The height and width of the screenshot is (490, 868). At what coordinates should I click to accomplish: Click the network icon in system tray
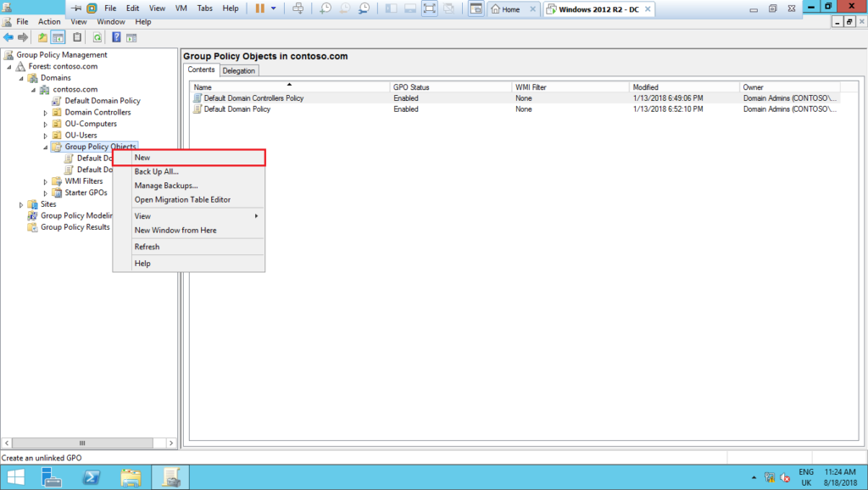click(x=770, y=477)
